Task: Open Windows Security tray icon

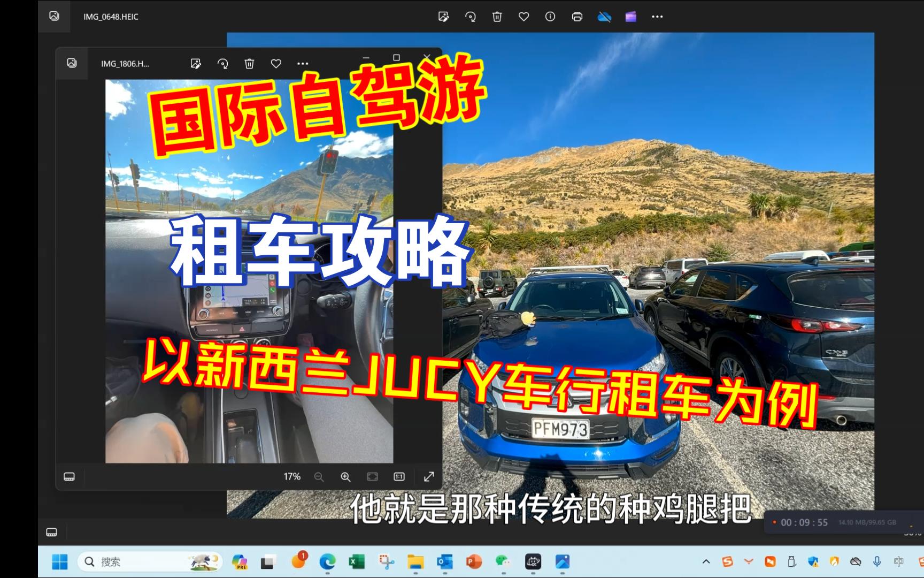Action: [813, 562]
